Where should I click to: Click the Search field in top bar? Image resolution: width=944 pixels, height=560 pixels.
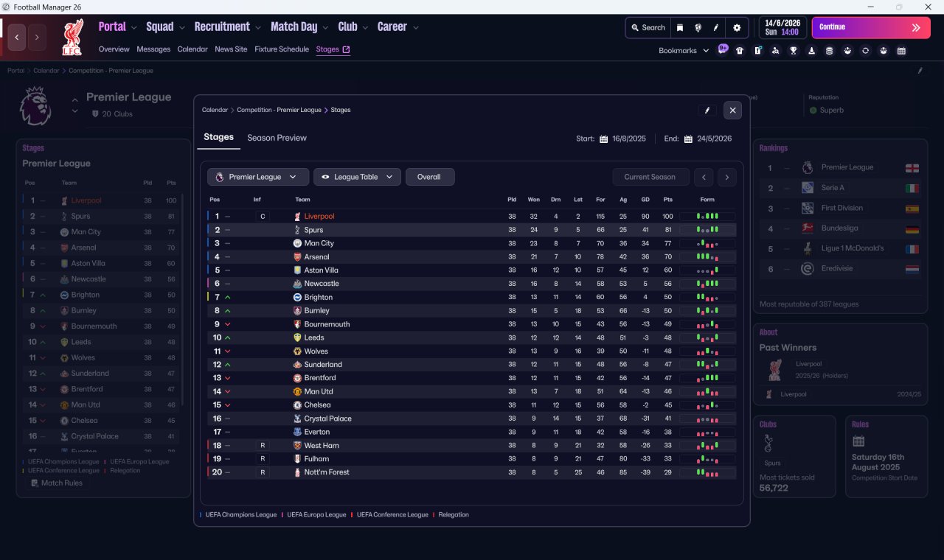pyautogui.click(x=648, y=28)
